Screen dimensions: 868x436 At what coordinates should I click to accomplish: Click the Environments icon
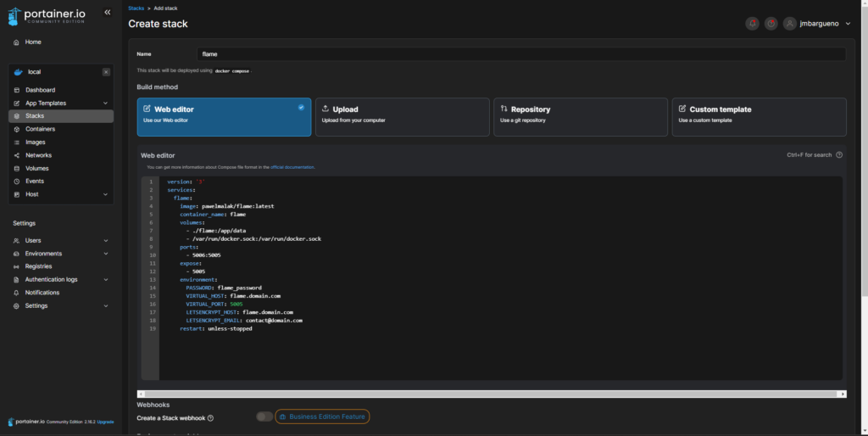pos(16,254)
